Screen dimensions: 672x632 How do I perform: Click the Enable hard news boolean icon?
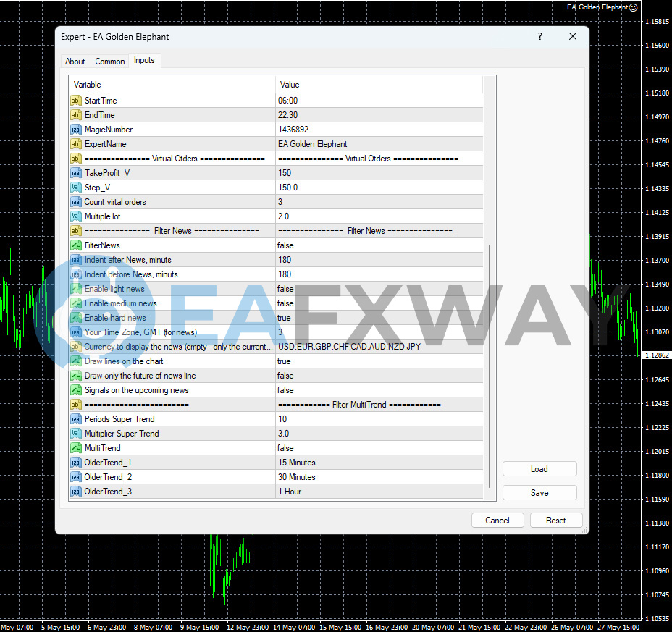pyautogui.click(x=75, y=318)
